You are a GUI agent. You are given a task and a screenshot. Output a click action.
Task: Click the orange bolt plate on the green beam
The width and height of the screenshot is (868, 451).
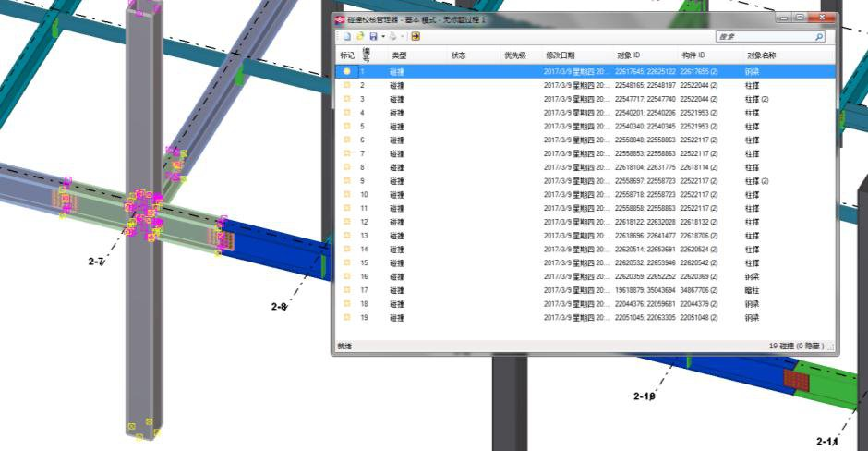797,380
